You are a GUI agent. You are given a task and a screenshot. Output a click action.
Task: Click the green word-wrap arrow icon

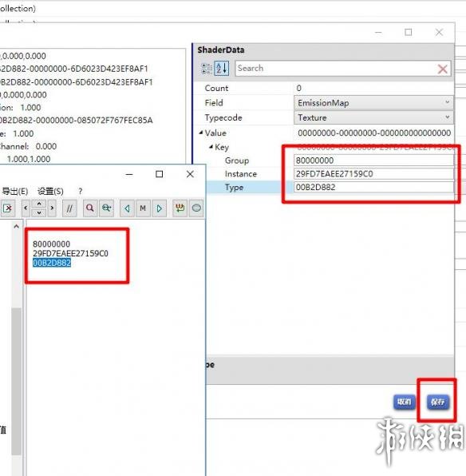coord(180,208)
